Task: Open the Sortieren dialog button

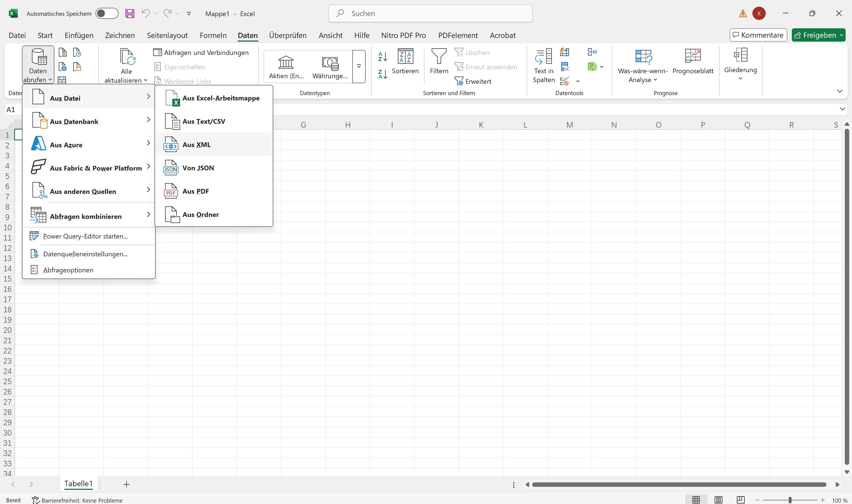Action: 405,62
